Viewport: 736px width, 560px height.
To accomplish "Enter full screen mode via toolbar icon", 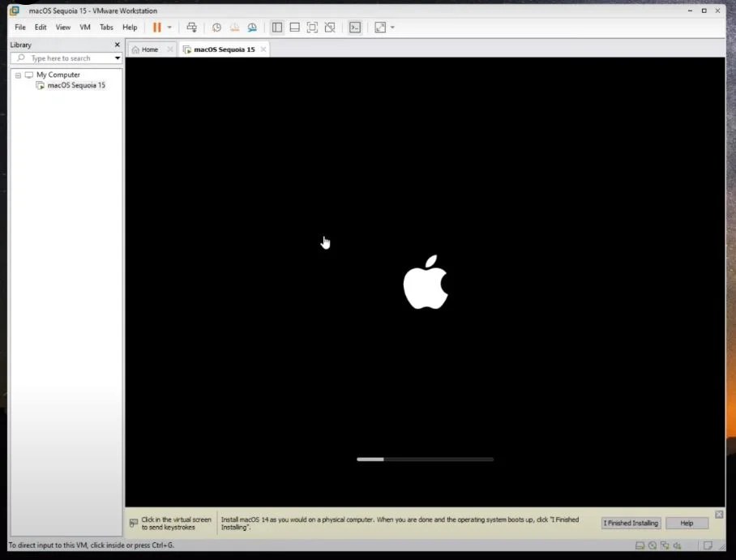I will pyautogui.click(x=312, y=28).
